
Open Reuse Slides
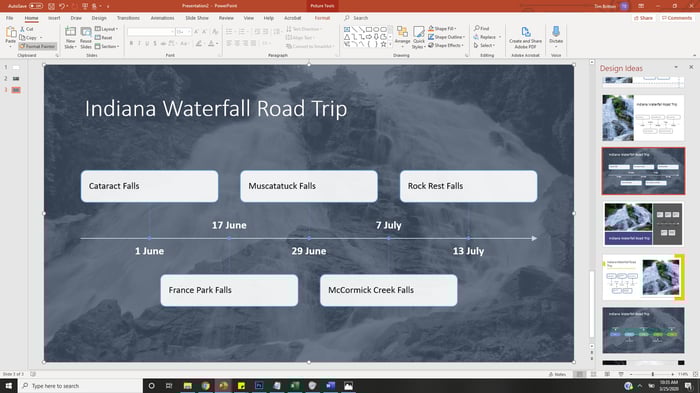tap(86, 37)
